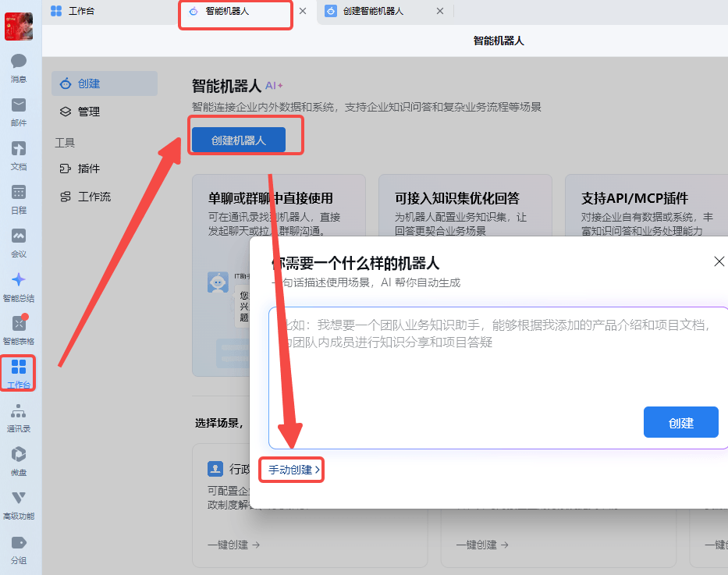Screen dimensions: 728x575
Task: Switch to the 创建智能机器人 tab
Action: [x=373, y=11]
